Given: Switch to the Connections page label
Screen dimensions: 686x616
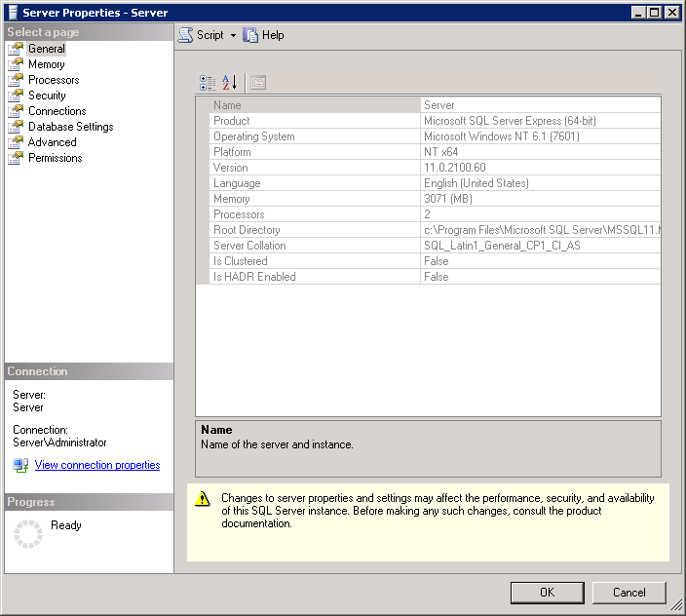Looking at the screenshot, I should pyautogui.click(x=57, y=111).
